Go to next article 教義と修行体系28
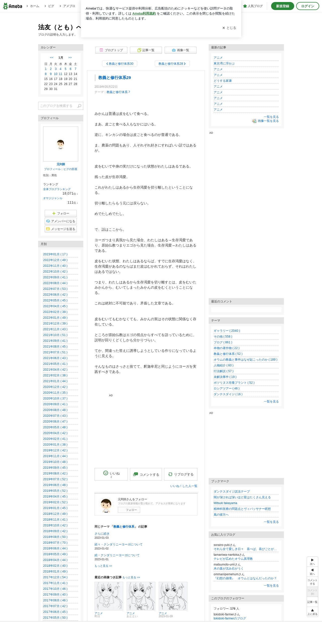Viewport: 322px width, 644px height. pyautogui.click(x=172, y=64)
